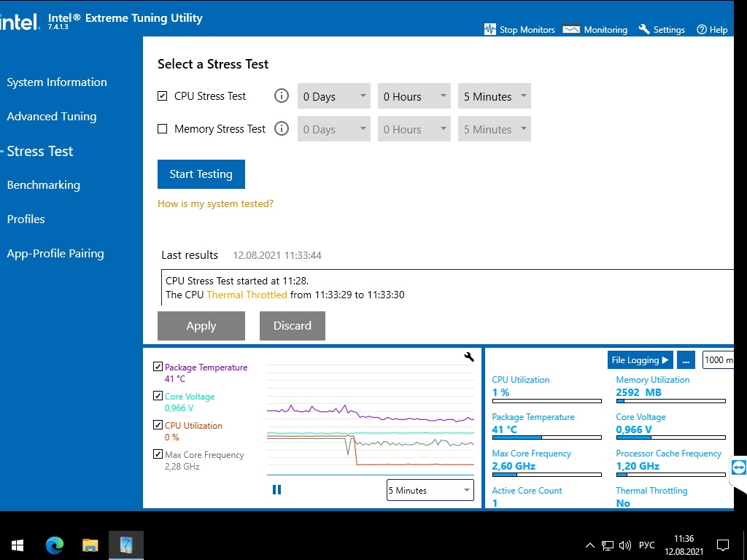This screenshot has width=747, height=560.
Task: Open the network tray icon
Action: pyautogui.click(x=608, y=545)
